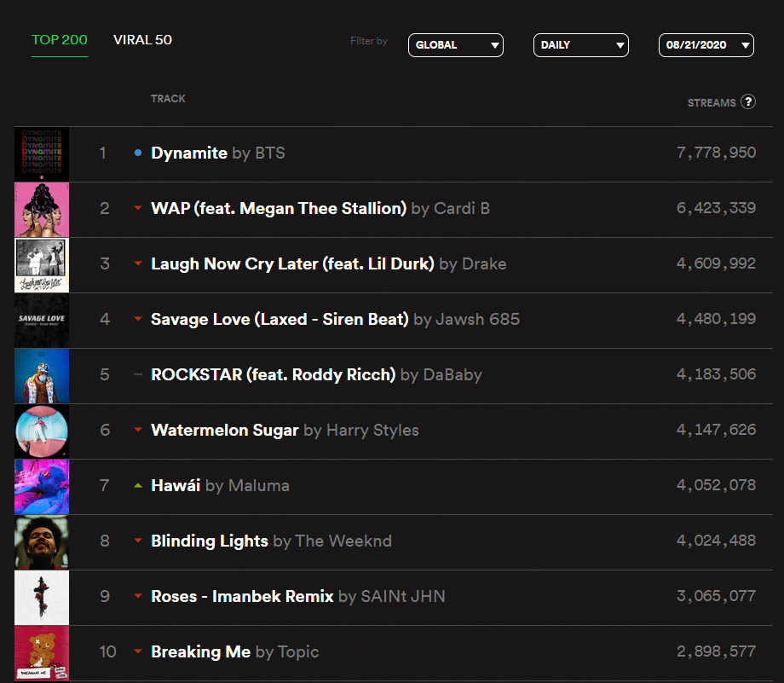
Task: Select the Savage Love album cover
Action: [42, 321]
